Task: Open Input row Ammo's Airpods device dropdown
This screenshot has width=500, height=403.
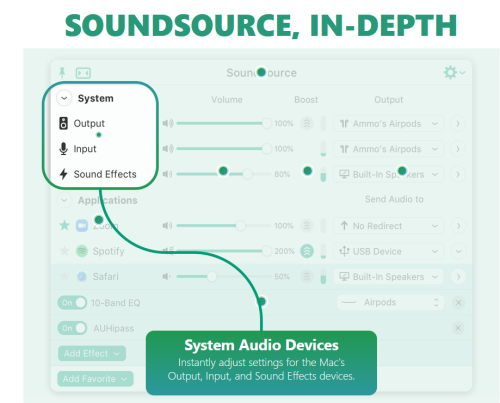Action: (389, 149)
